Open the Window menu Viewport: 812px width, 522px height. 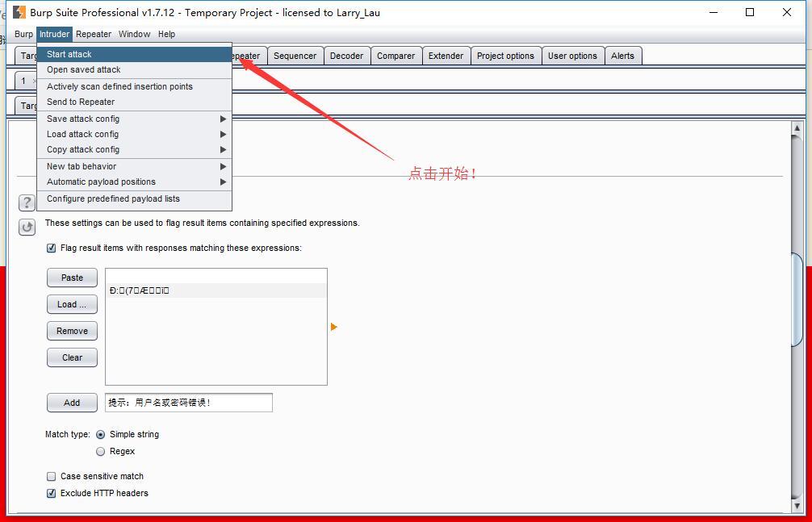[x=135, y=34]
